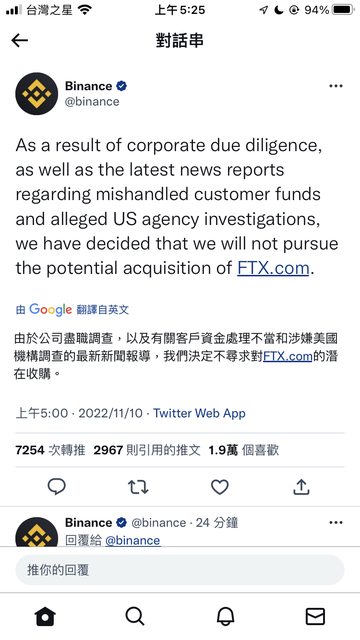Like the tweet with the heart icon
360x640 pixels.
pos(220,487)
